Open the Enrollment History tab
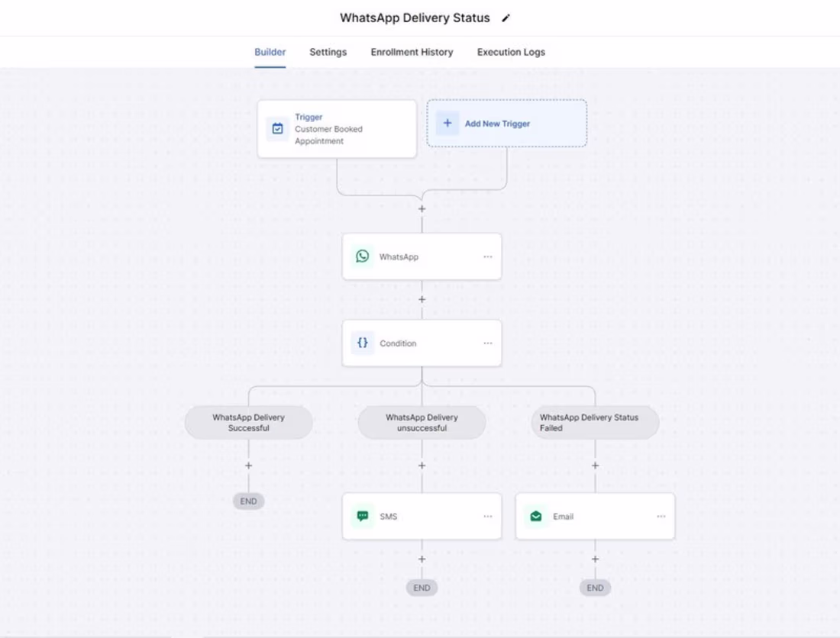This screenshot has height=638, width=840. click(412, 52)
